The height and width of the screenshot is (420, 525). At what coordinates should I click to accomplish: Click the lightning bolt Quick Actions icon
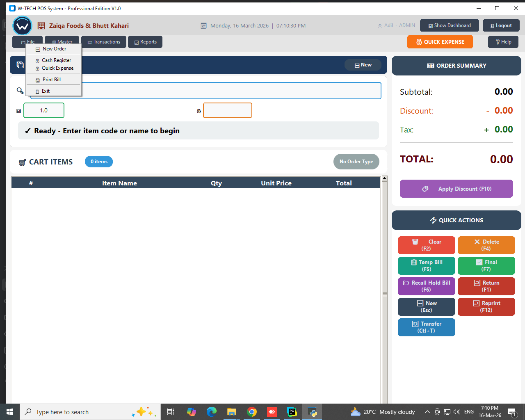click(433, 220)
